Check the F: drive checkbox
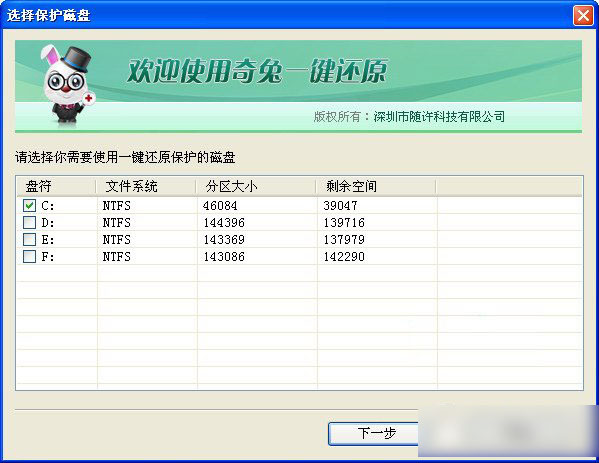Viewport: 599px width, 463px height. [29, 256]
